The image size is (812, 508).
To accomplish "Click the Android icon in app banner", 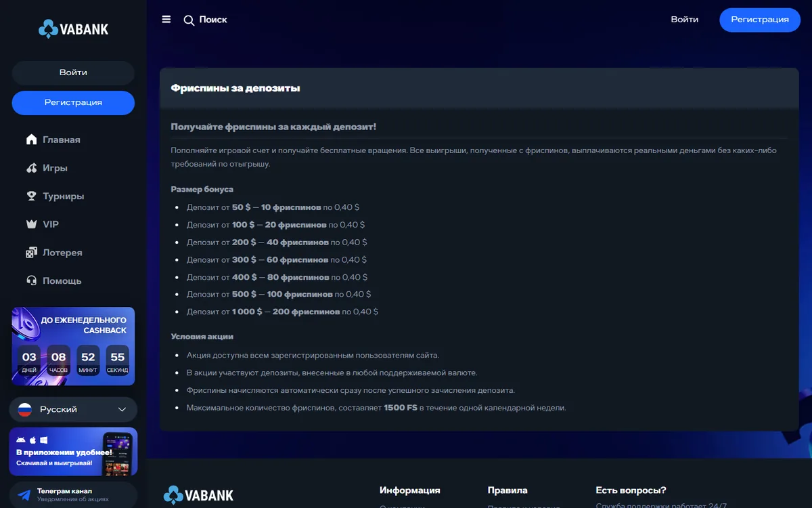I will pos(21,440).
